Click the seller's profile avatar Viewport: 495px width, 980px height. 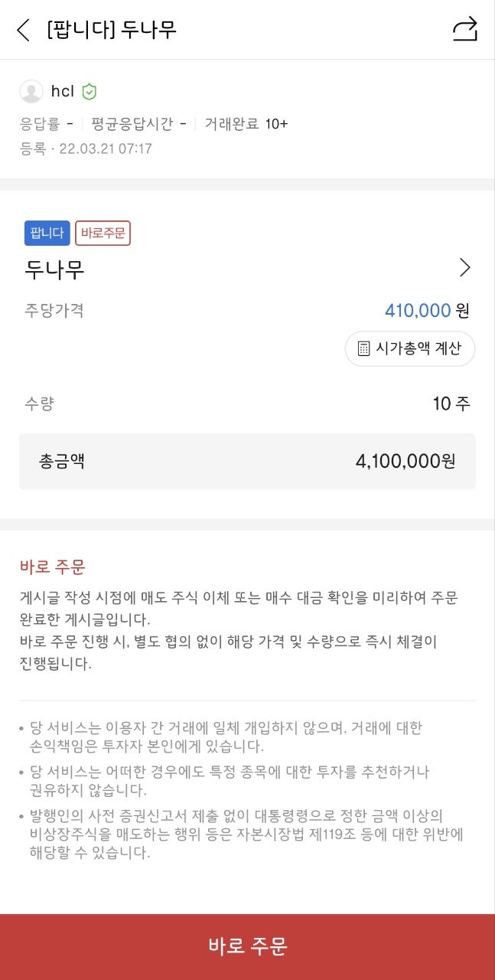[32, 92]
